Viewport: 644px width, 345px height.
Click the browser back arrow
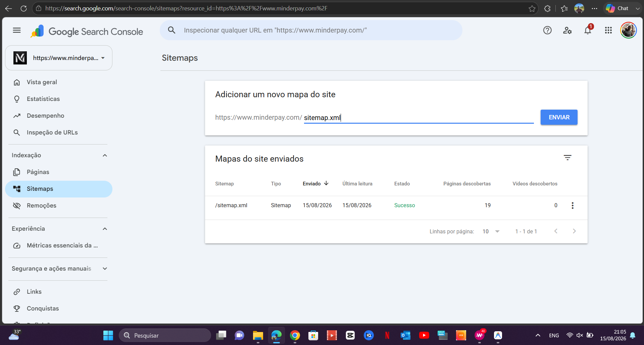[9, 8]
